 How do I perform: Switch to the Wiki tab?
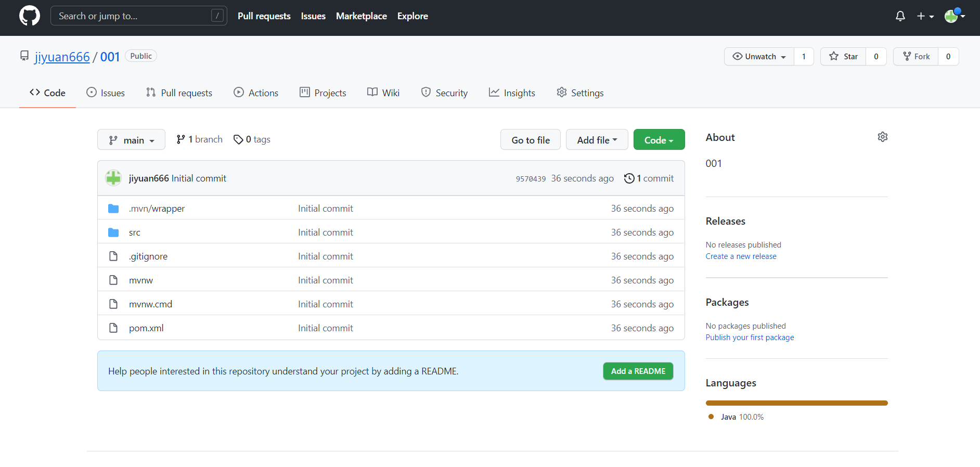pyautogui.click(x=383, y=93)
